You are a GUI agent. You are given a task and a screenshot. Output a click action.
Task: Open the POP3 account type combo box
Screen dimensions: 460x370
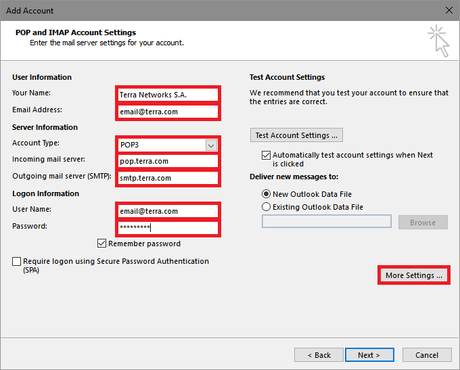coord(168,145)
